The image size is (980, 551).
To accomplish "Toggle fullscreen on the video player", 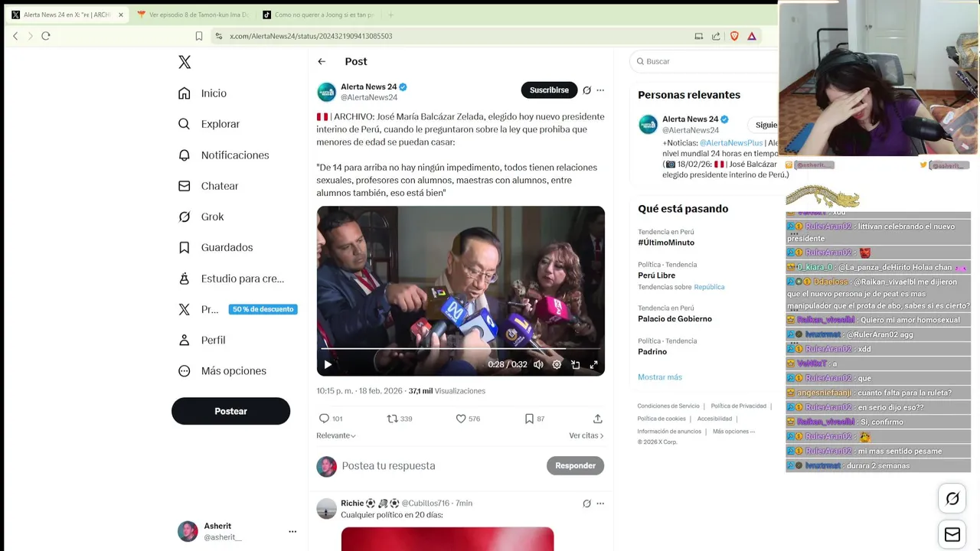I will (593, 365).
